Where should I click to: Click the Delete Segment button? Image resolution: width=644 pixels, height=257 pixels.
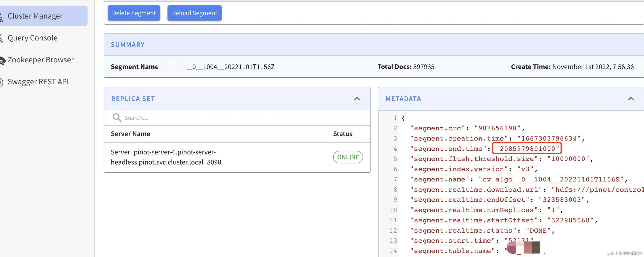coord(134,13)
